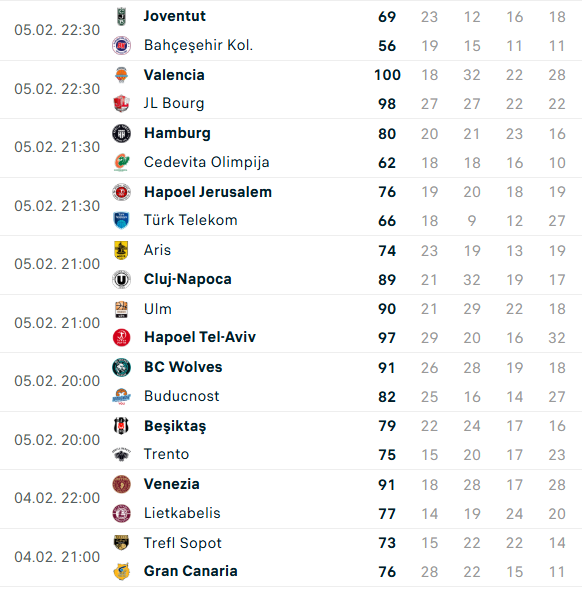Select the Buducnost team name
The image size is (582, 593).
point(182,396)
